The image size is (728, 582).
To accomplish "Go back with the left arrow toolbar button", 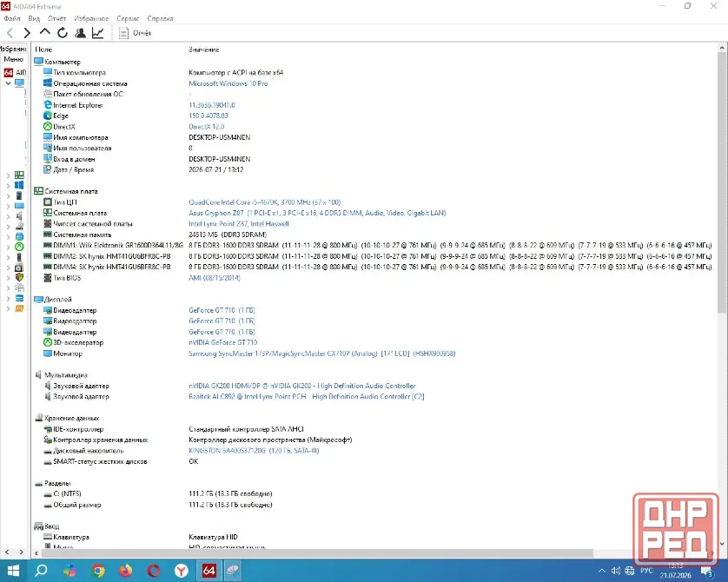I will pos(10,33).
